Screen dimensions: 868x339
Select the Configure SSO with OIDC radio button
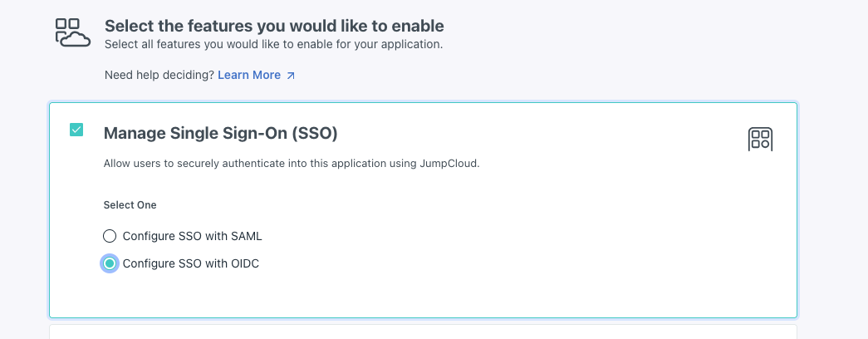[110, 263]
